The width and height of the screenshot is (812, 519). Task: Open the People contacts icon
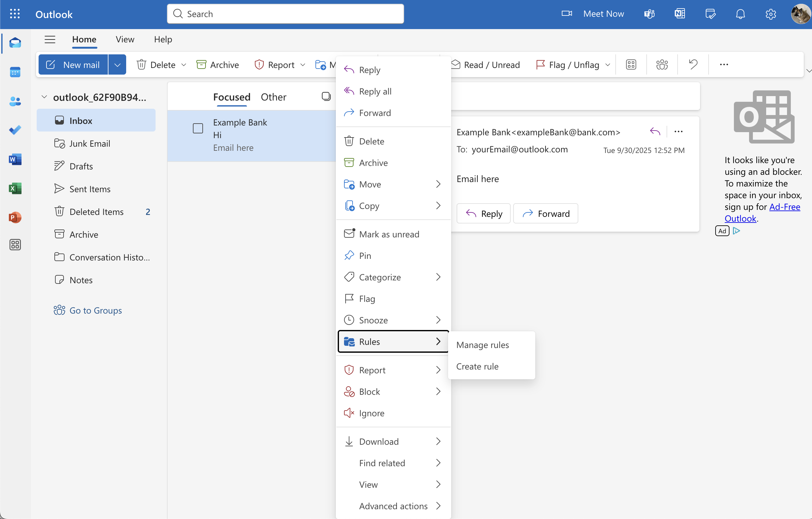[15, 101]
